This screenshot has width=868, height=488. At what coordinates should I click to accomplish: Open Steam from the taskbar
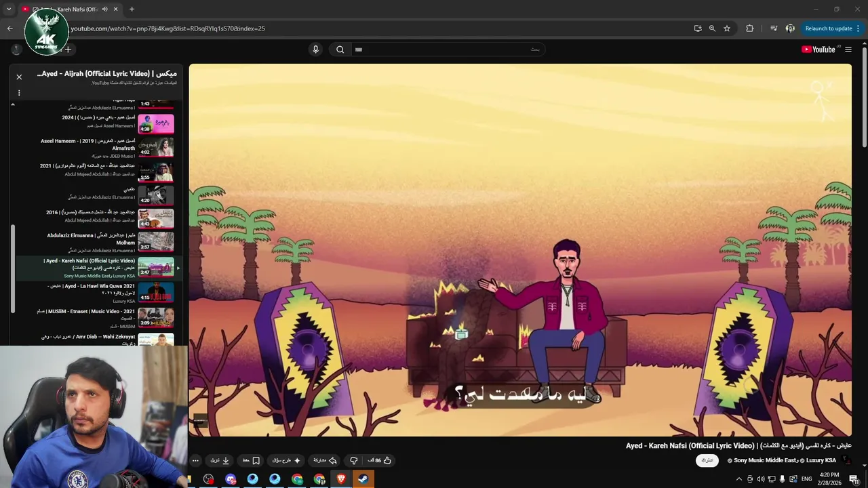[363, 479]
